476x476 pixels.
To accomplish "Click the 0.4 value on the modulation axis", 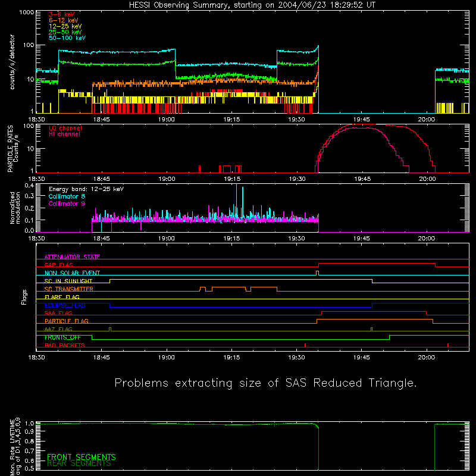I will [x=29, y=186].
